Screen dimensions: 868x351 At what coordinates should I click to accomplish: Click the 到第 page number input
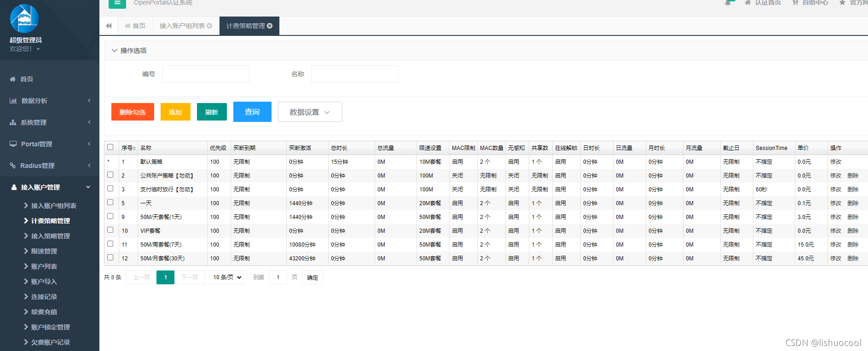[278, 277]
